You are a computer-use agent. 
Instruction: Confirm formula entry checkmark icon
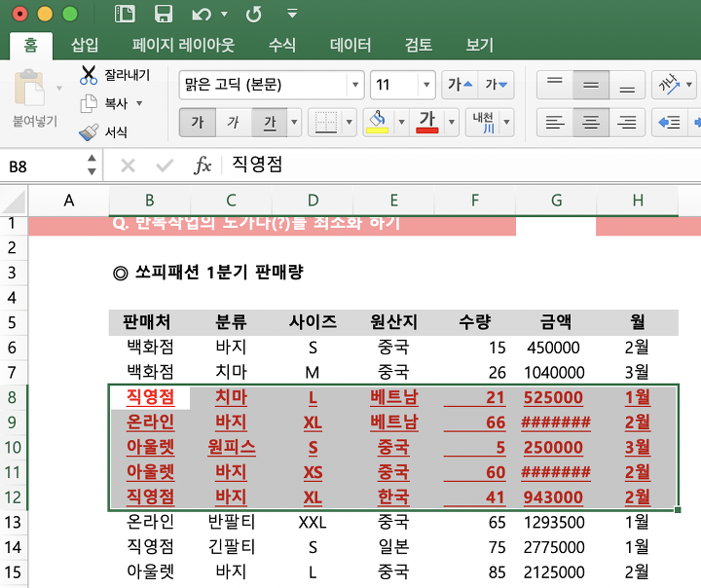(165, 165)
